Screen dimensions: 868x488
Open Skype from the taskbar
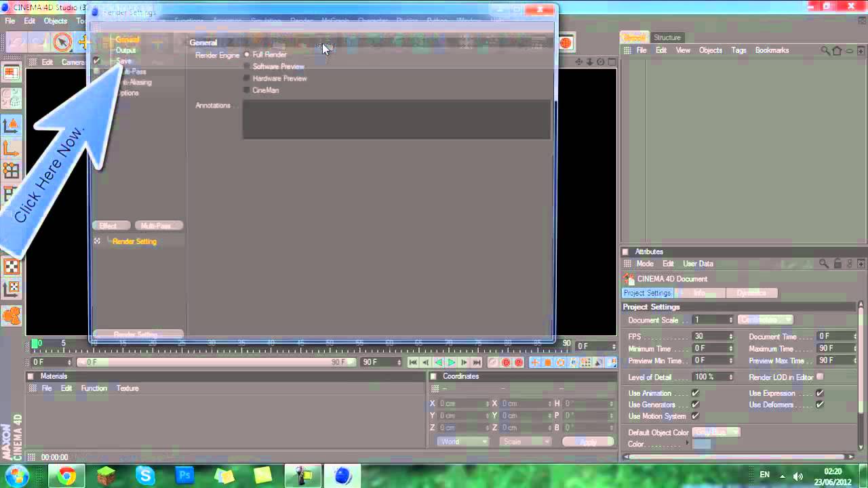coord(145,476)
